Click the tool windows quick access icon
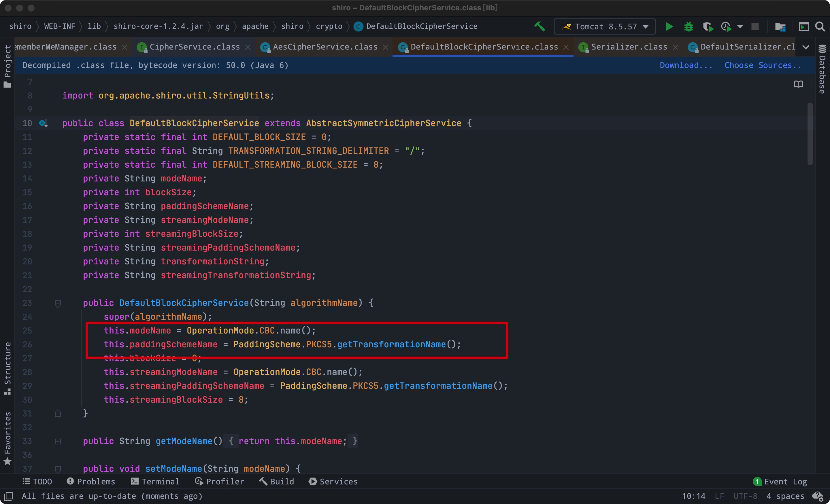This screenshot has height=504, width=830. pyautogui.click(x=8, y=496)
